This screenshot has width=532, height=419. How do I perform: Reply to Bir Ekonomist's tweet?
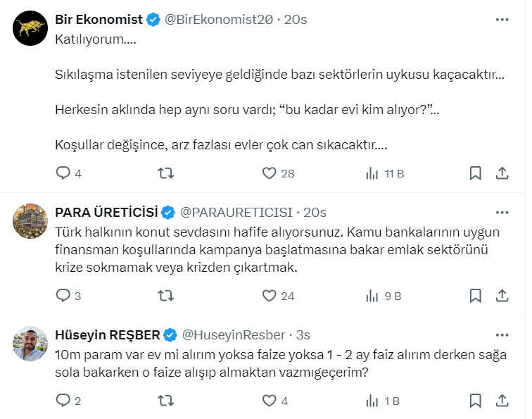[x=63, y=173]
